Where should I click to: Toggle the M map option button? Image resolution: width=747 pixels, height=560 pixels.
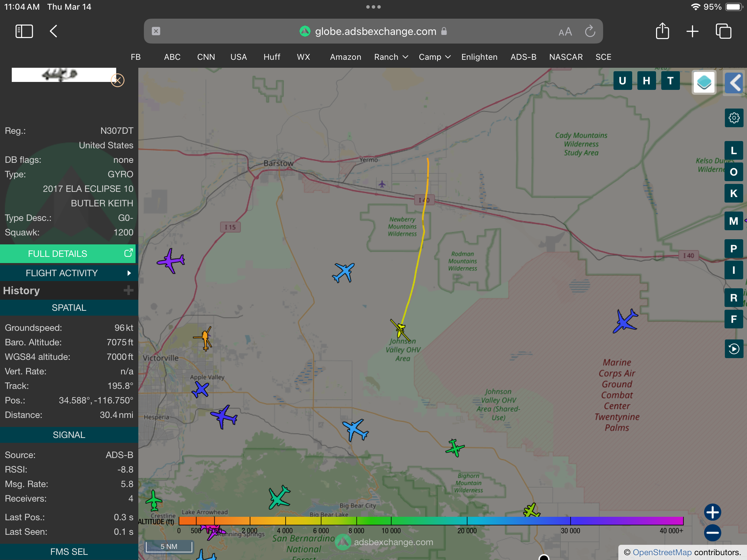(x=734, y=221)
